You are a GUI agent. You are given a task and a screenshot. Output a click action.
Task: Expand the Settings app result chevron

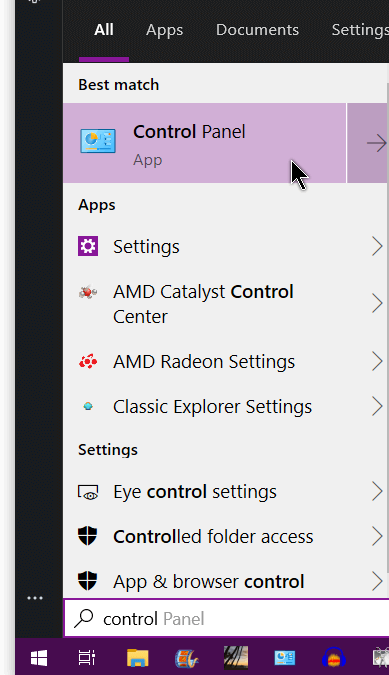[x=377, y=246]
